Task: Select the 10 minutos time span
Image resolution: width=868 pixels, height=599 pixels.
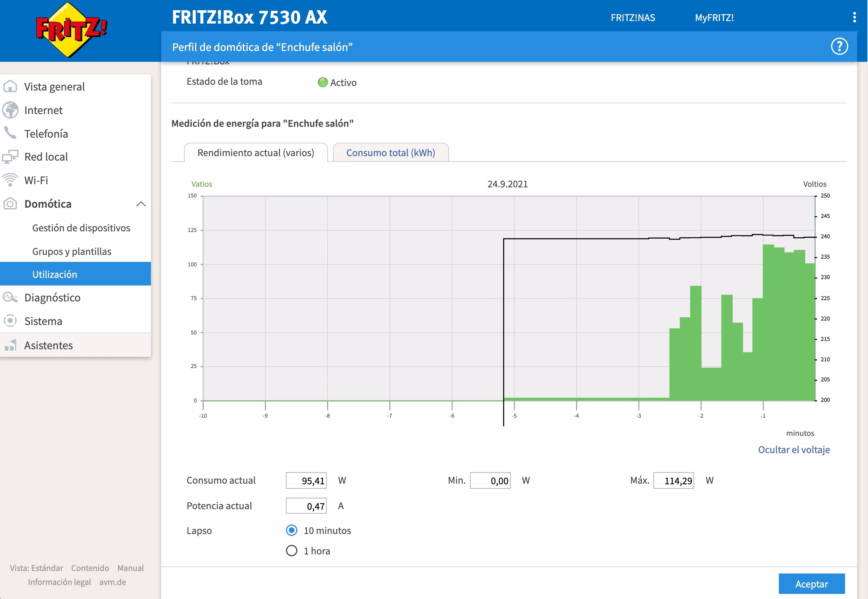Action: click(291, 530)
